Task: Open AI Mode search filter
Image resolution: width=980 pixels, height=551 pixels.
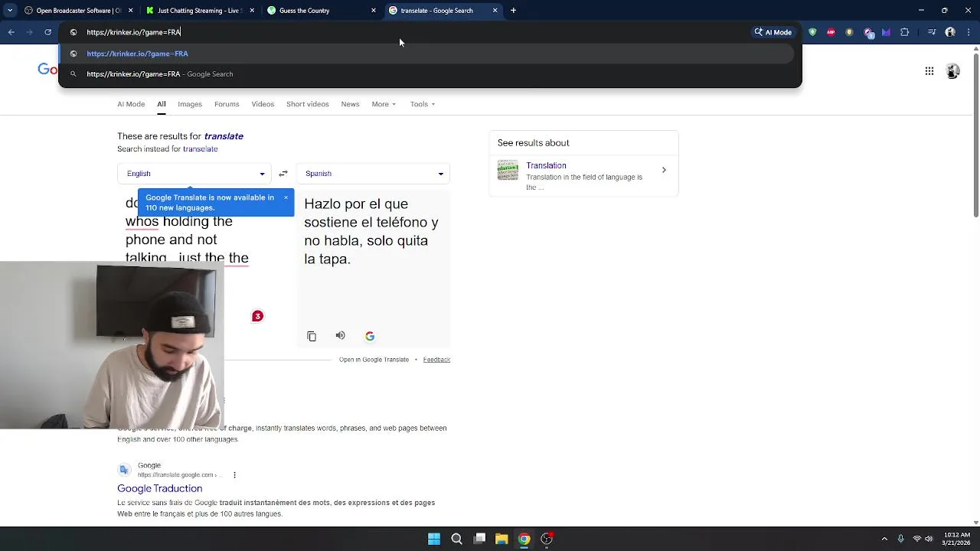Action: 131,104
